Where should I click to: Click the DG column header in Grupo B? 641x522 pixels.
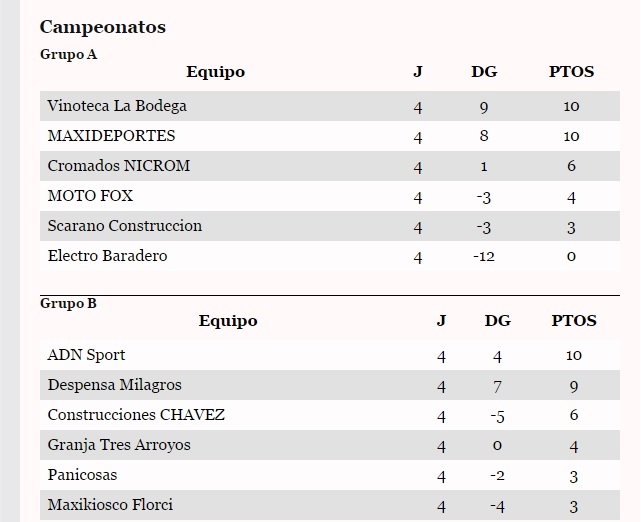[x=498, y=321]
